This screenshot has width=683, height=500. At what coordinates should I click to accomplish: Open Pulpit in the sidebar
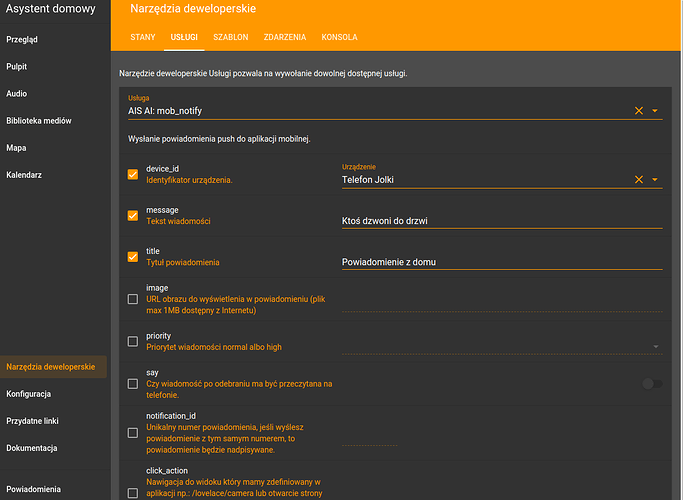tap(17, 67)
